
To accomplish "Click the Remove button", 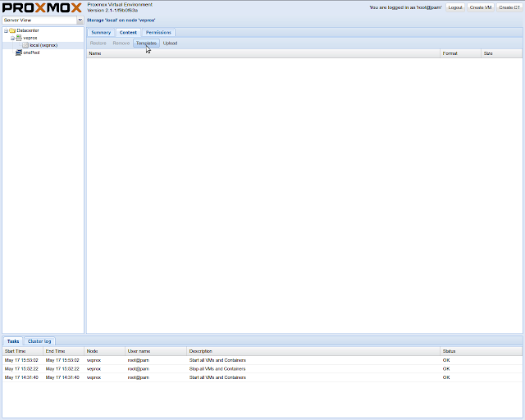I will [x=121, y=43].
